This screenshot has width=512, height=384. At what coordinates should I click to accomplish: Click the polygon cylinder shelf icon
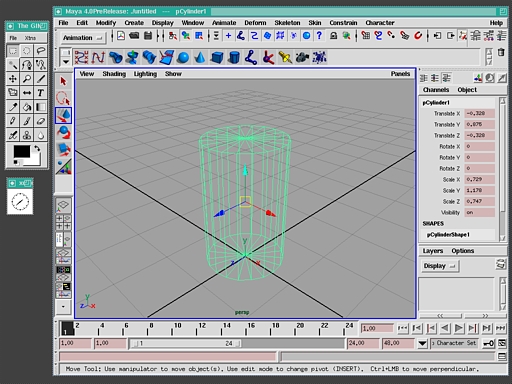tap(234, 58)
